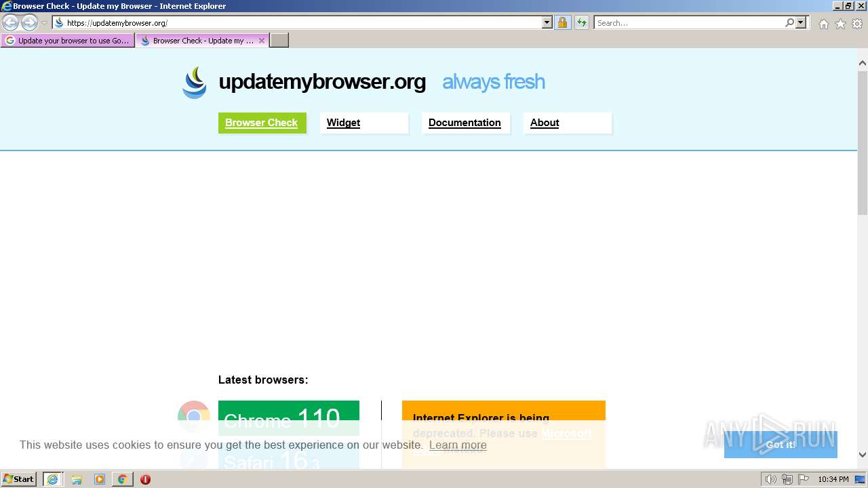Open the Widget nav item

(364, 123)
